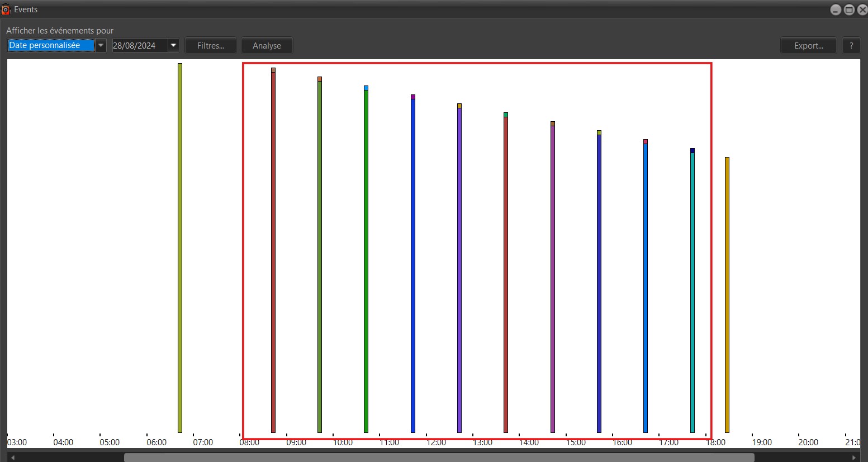Click the right arrow of horizontal scrollbar
Viewport: 868px width, 462px height.
pos(853,458)
